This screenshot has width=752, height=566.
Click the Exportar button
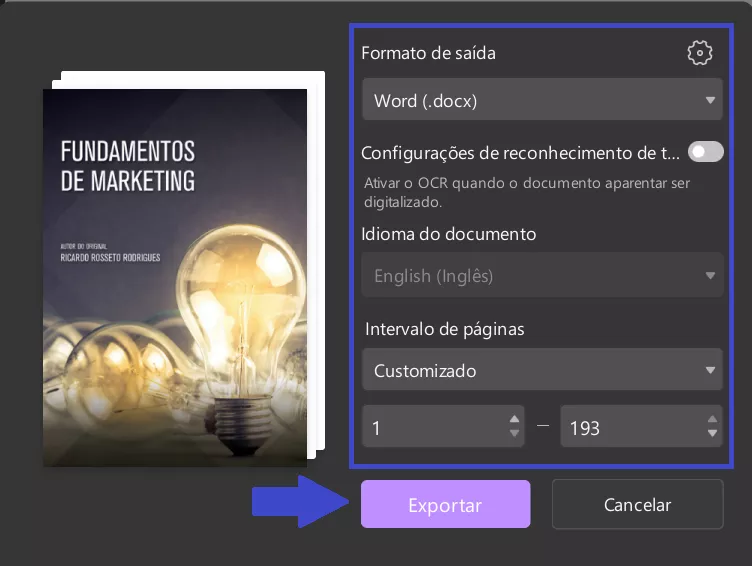coord(446,504)
